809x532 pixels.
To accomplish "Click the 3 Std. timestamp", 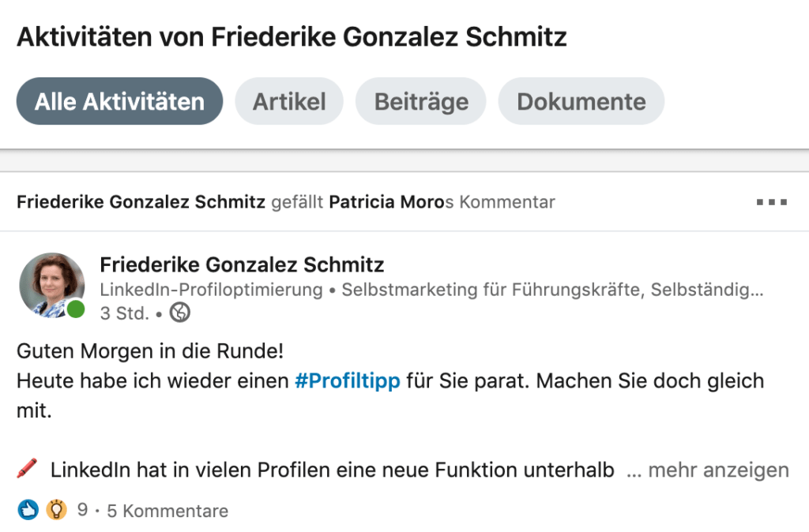I will pos(124,313).
